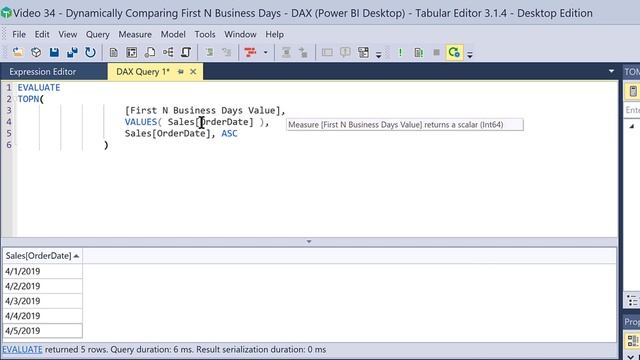The image size is (640, 360).
Task: Pin the DAX Query 1 tab
Action: coord(180,72)
